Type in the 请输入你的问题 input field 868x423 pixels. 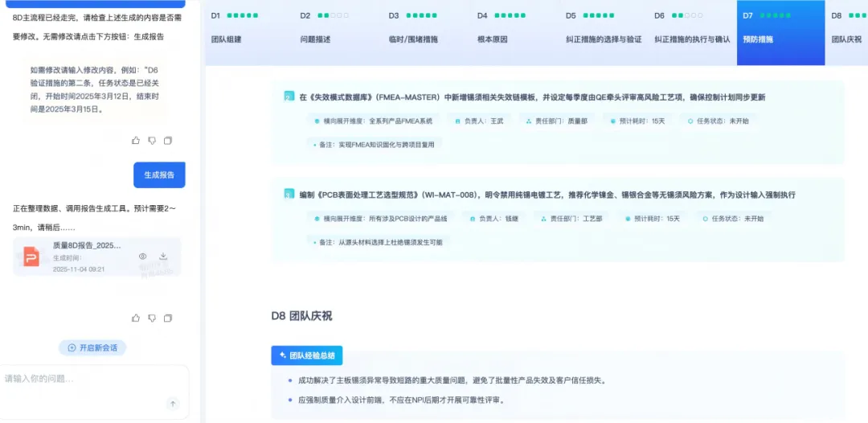88,379
